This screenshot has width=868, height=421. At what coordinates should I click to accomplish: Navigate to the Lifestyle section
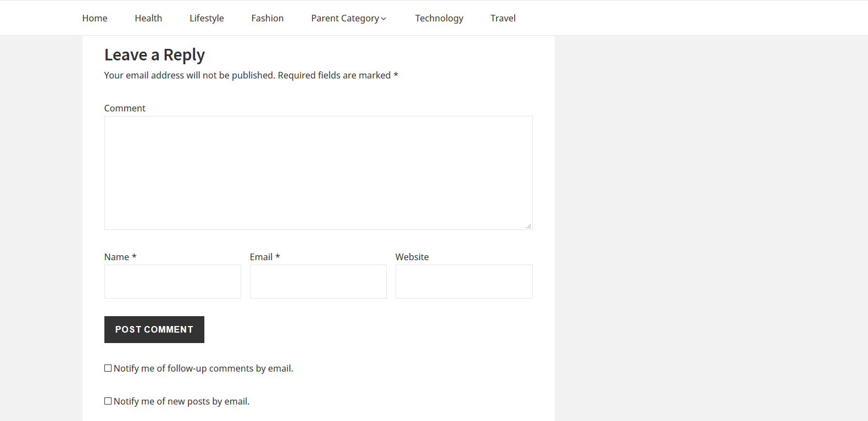pyautogui.click(x=207, y=18)
